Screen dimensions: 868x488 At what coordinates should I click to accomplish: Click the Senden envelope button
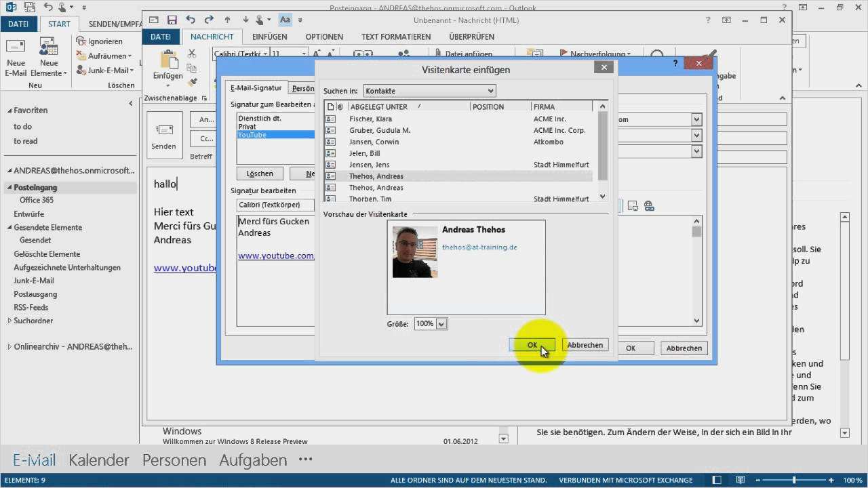pyautogui.click(x=163, y=131)
